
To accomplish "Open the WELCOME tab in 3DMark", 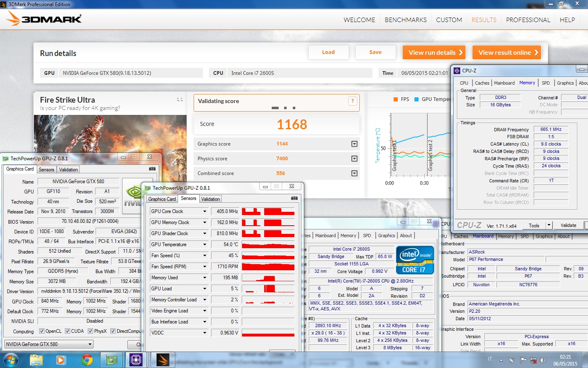I will coord(359,20).
